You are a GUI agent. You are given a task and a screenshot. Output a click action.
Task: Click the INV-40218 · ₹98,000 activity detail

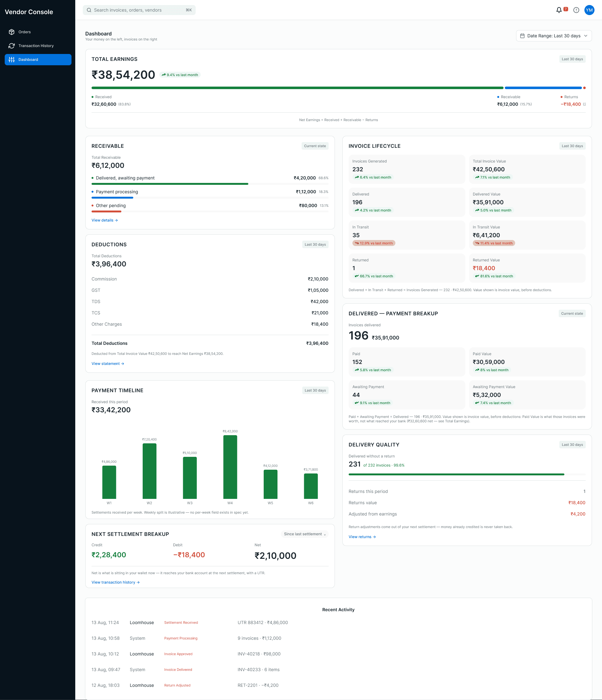(259, 654)
